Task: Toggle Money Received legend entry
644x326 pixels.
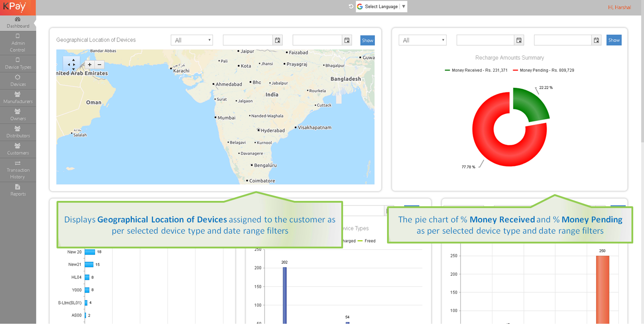Action: coord(476,70)
